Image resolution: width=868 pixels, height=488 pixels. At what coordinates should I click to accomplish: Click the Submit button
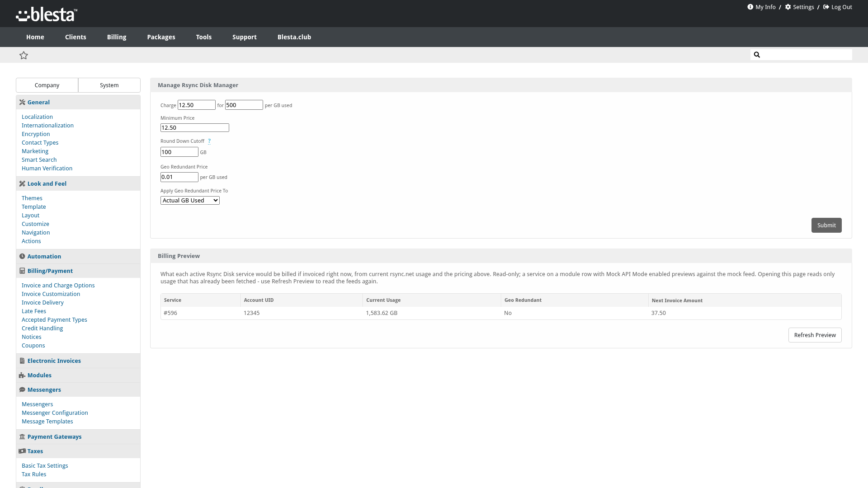(x=826, y=225)
